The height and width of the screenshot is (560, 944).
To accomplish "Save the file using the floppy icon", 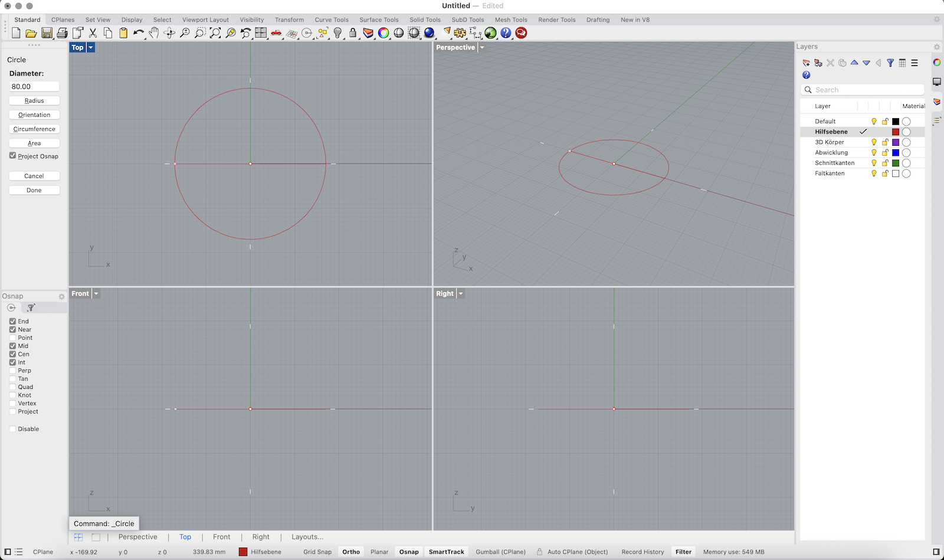I will pos(47,33).
